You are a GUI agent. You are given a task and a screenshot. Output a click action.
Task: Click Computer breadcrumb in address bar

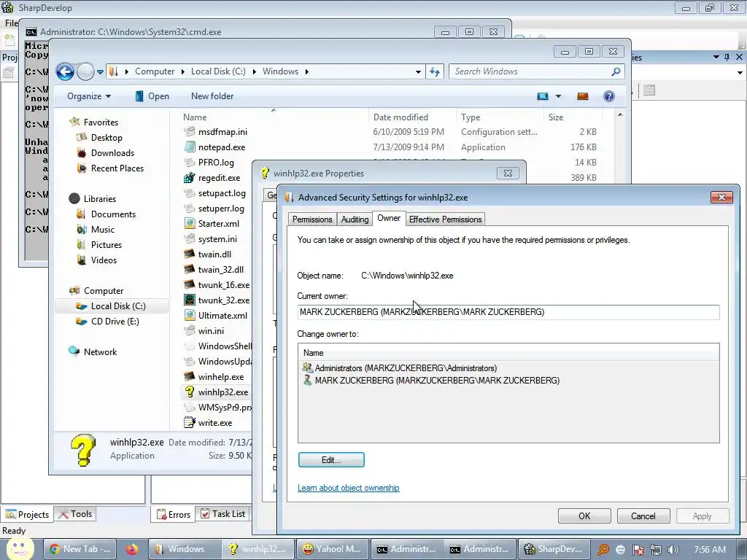click(155, 71)
